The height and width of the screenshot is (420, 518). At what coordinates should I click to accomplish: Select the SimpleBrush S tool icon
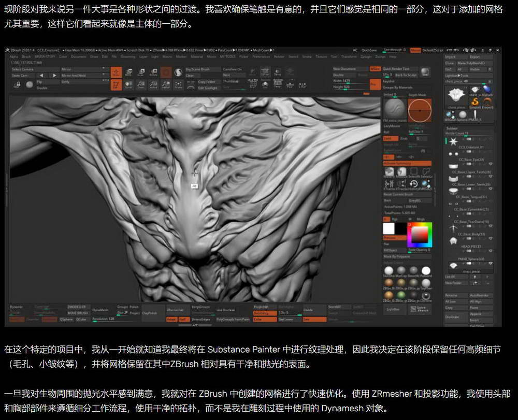pyautogui.click(x=475, y=103)
